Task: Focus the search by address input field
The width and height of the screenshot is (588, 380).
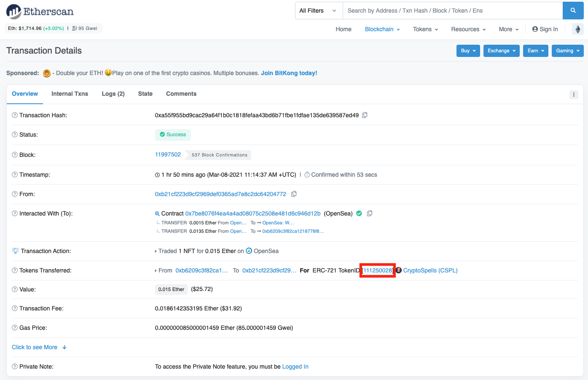Action: [x=453, y=11]
